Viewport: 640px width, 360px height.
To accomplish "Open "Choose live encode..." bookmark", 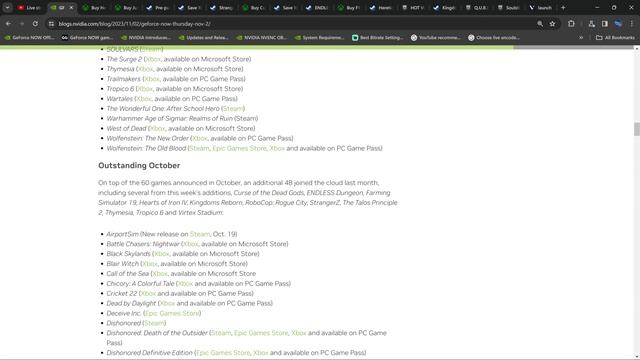I will click(494, 38).
